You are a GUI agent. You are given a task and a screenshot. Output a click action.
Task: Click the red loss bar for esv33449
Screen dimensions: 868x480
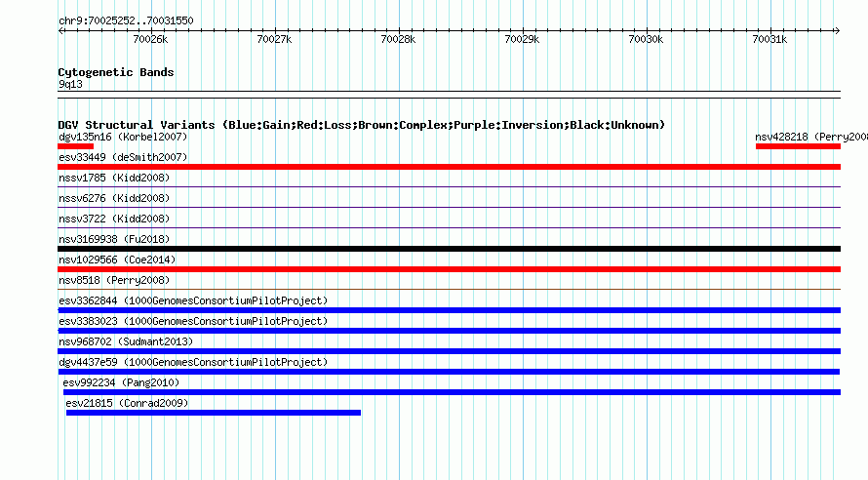449,167
